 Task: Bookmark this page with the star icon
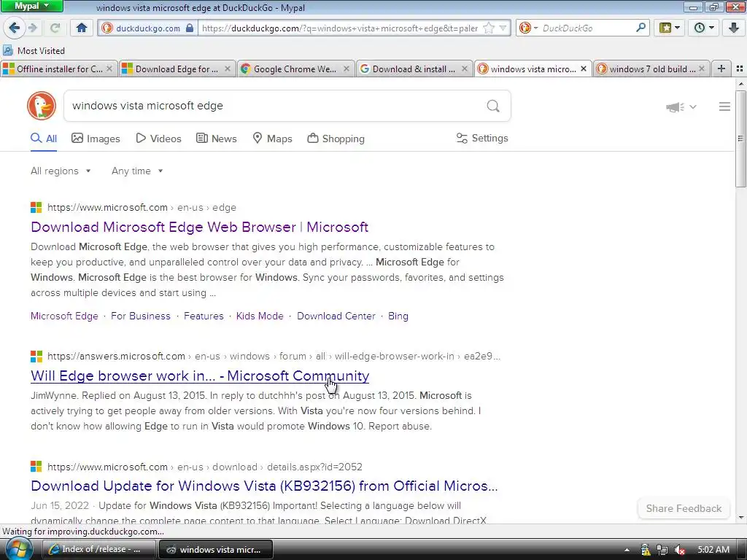488,28
